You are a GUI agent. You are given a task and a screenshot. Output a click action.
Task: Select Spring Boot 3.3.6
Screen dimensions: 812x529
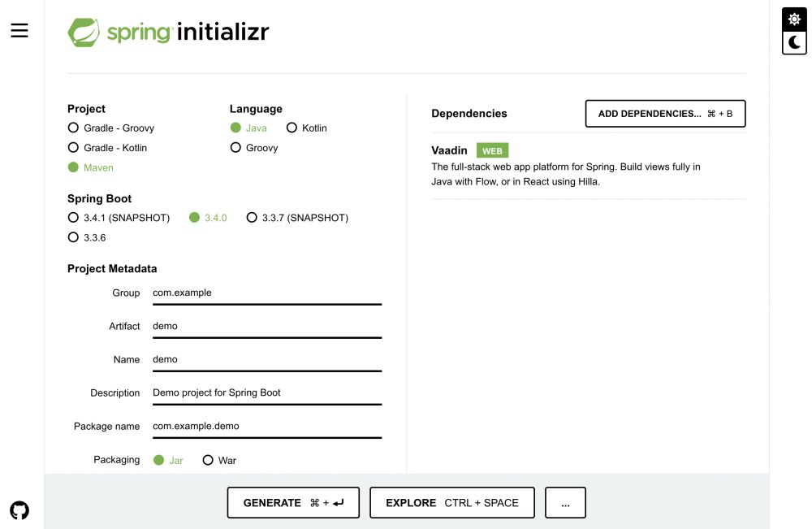click(87, 237)
